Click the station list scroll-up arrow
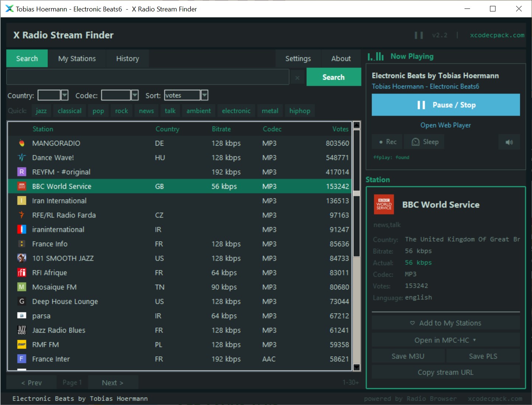This screenshot has width=532, height=405. tap(357, 125)
